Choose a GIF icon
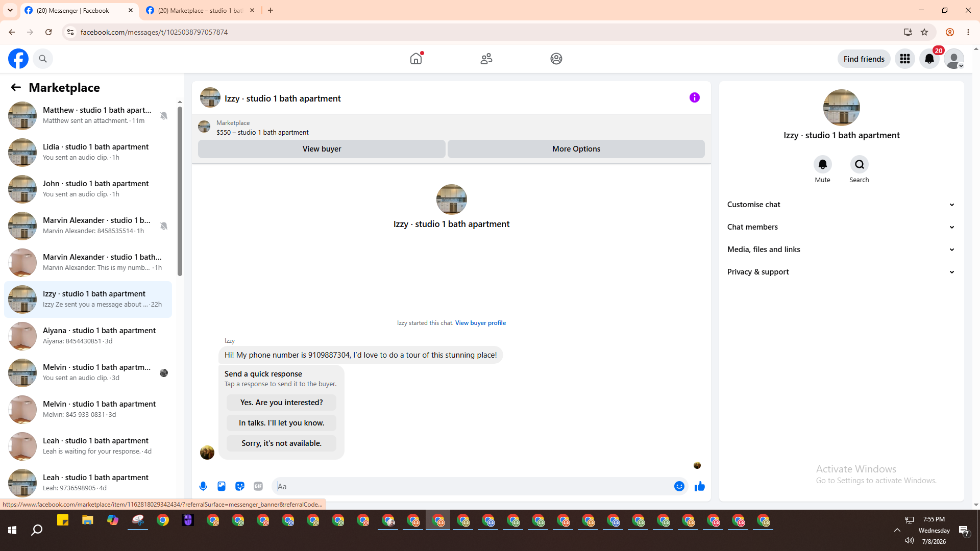Image resolution: width=980 pixels, height=551 pixels. [258, 486]
